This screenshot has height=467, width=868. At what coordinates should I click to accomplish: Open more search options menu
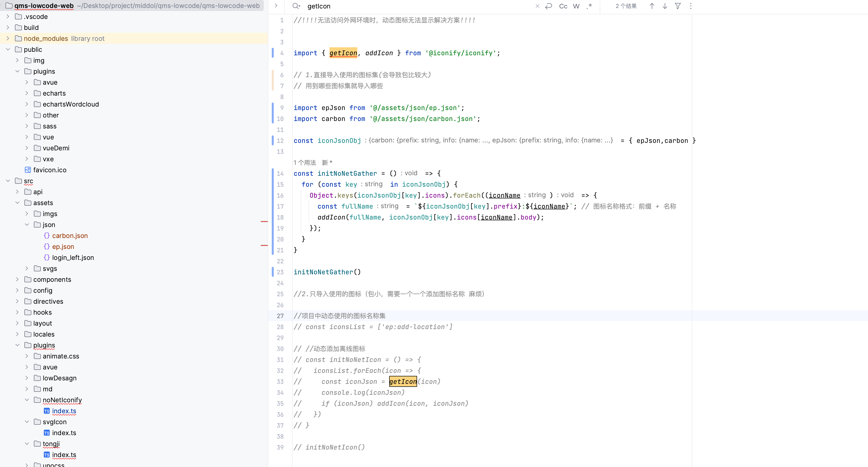(x=691, y=6)
